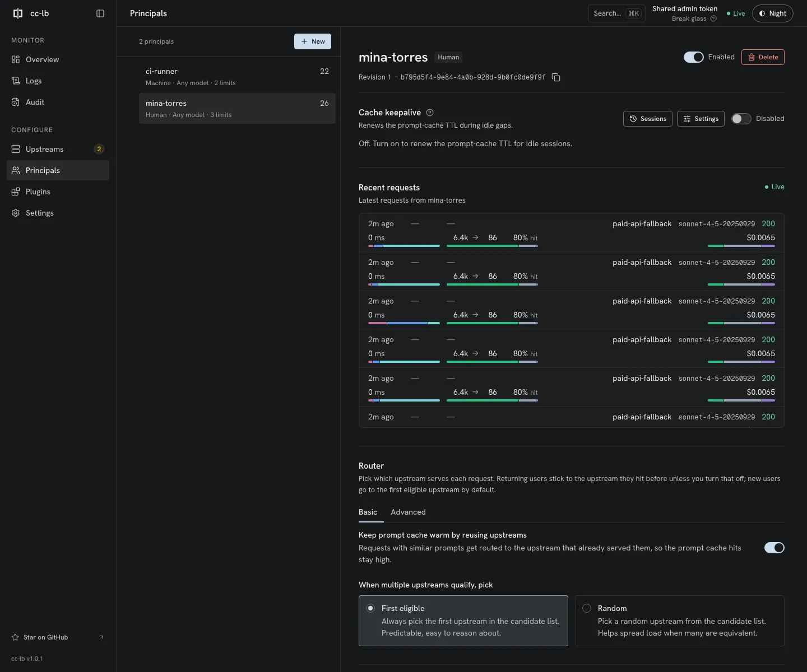The height and width of the screenshot is (672, 807).
Task: Focus the Search field
Action: pos(616,13)
